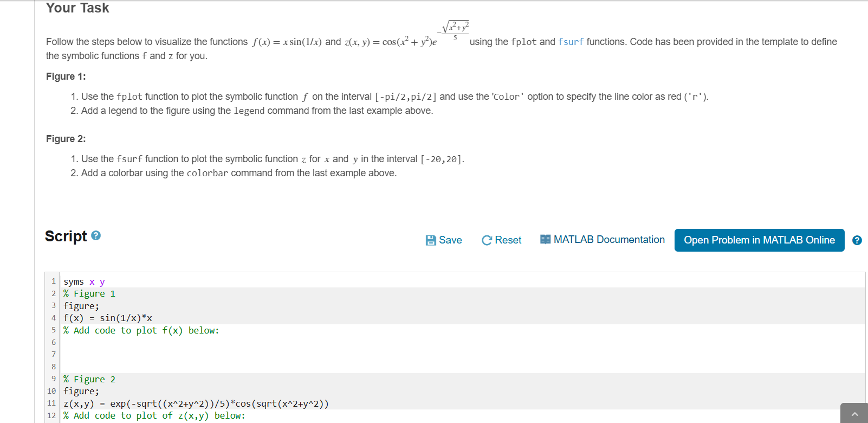Click line number 11 in the gutter
Viewport: 868px width, 423px height.
tap(51, 403)
